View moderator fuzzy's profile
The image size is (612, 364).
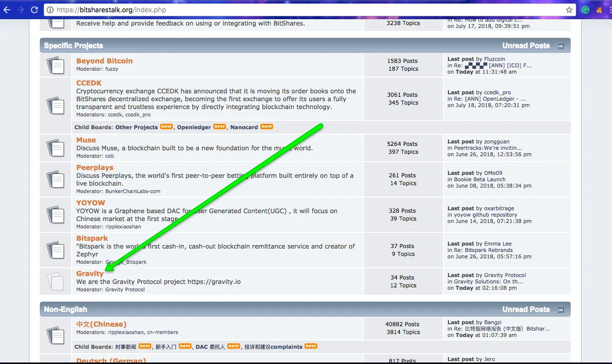(x=111, y=69)
